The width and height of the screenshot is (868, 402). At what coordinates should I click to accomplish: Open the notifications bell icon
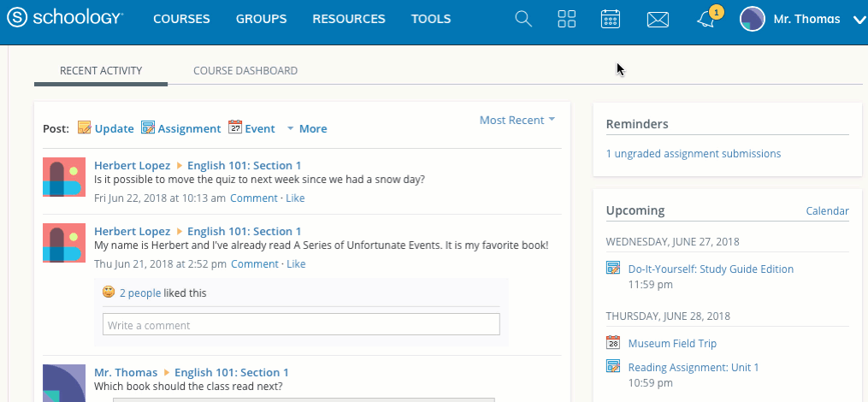click(x=706, y=20)
